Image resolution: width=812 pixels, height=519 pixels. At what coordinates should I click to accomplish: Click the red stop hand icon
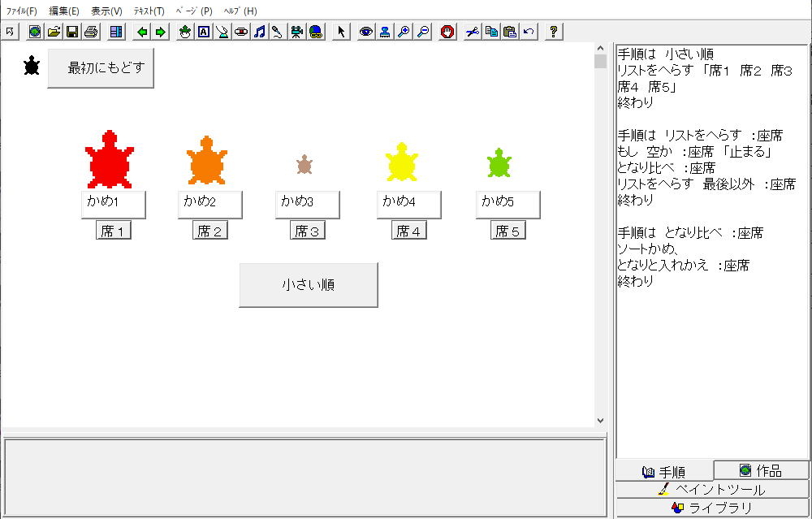447,32
